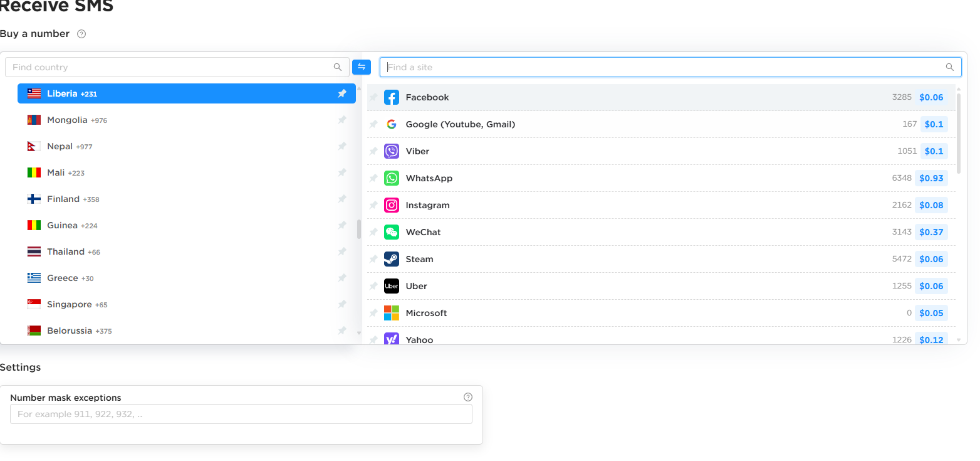
Task: Pin the Instagram service row
Action: (373, 205)
